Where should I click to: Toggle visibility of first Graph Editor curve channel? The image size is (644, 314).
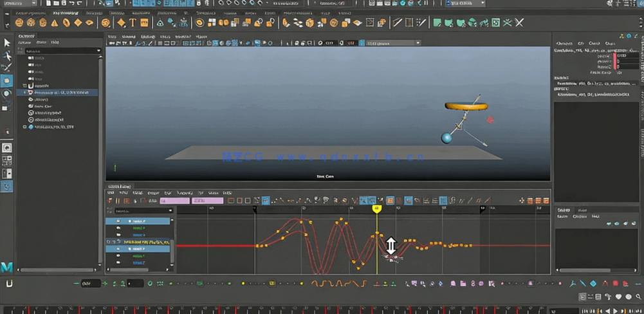pyautogui.click(x=118, y=221)
